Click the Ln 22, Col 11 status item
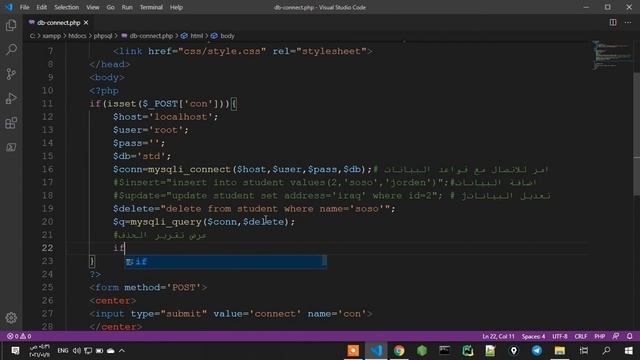This screenshot has width=640, height=360. coord(498,336)
